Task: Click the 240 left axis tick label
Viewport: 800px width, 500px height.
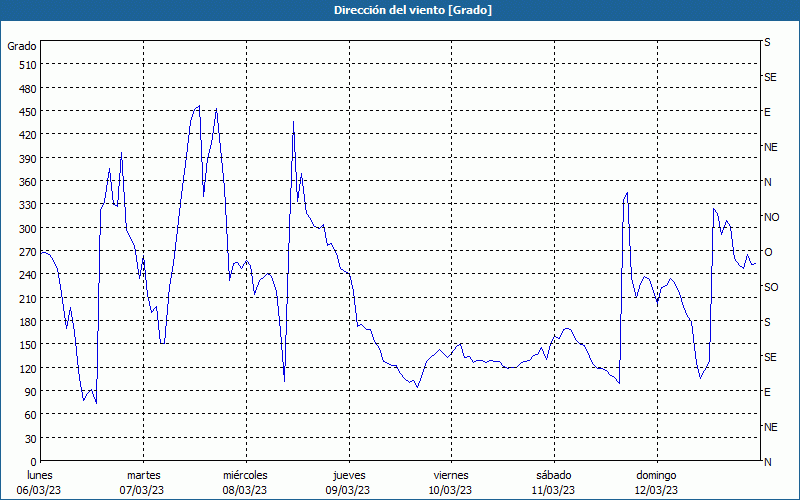Action: (28, 276)
